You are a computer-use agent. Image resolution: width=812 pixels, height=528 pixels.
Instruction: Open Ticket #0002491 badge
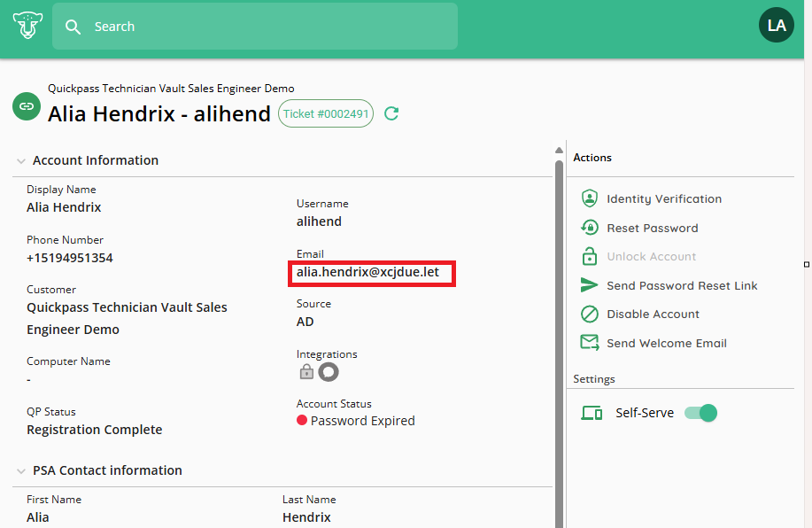tap(326, 113)
